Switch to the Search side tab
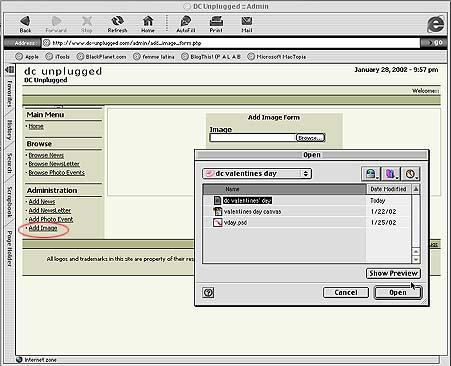 pos(9,163)
